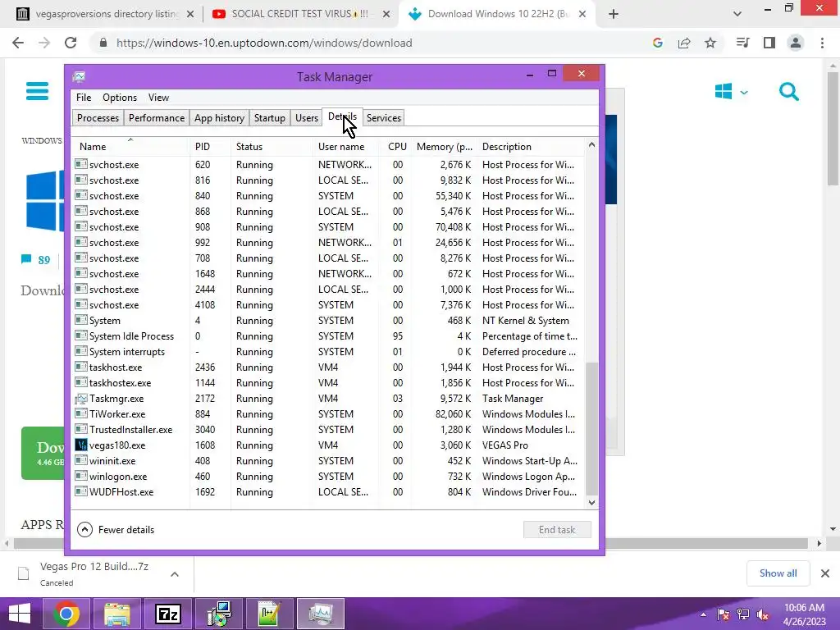Screen dimensions: 840x630
Task: Click Show all downloads button
Action: click(778, 573)
